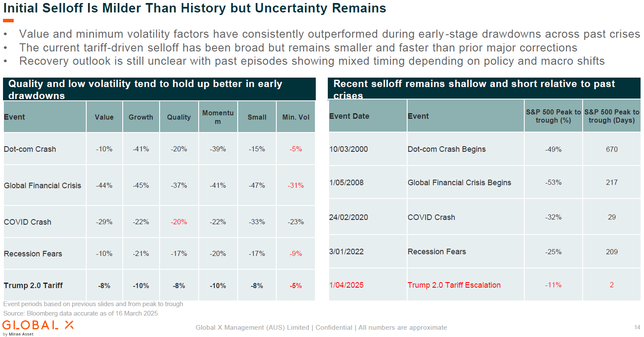Click the red -31% Min. Vol value
Screen dimensions: 644x337
(296, 186)
